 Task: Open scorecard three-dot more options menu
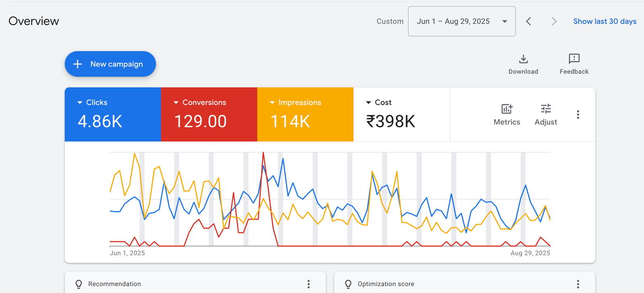[x=578, y=115]
